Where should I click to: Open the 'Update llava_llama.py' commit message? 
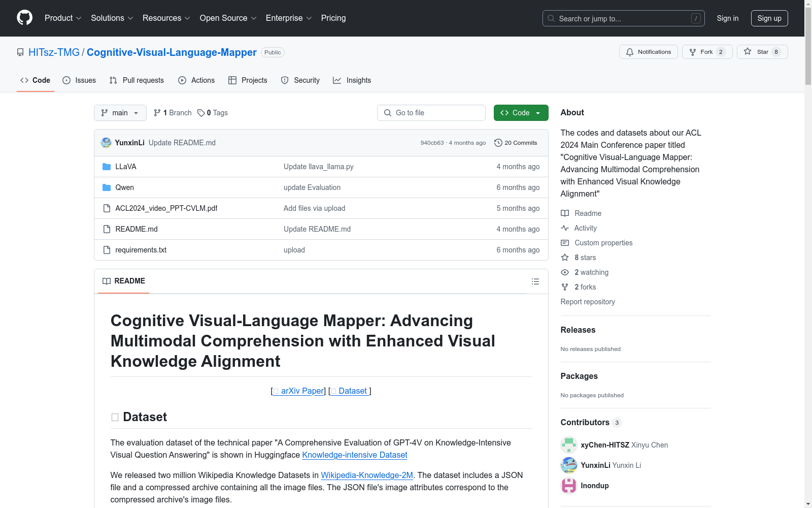(319, 167)
